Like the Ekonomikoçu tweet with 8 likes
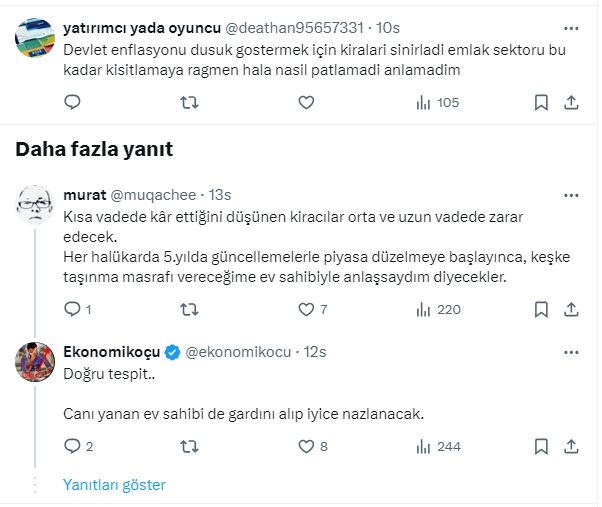Viewport: 602px width, 507px height. (x=306, y=447)
